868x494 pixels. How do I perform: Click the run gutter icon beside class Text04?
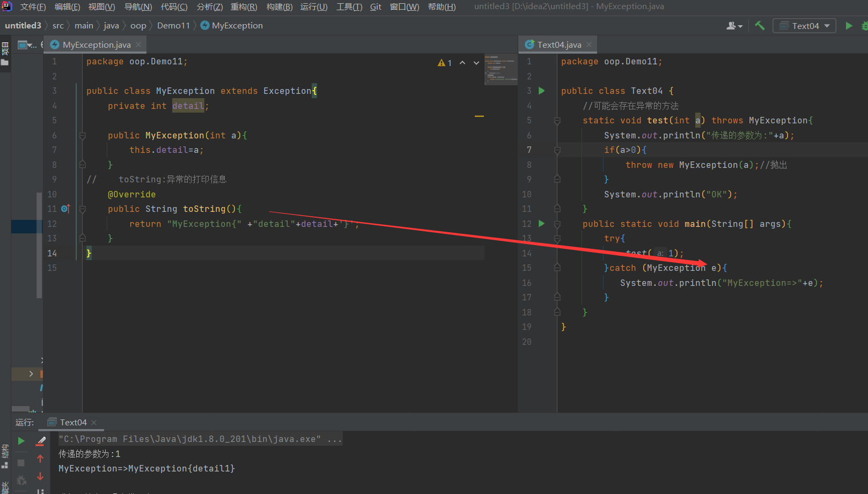pos(542,91)
